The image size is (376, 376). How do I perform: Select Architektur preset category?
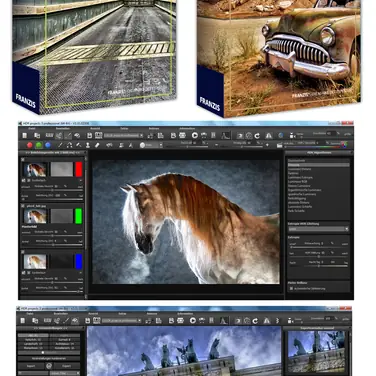[x=65, y=343]
